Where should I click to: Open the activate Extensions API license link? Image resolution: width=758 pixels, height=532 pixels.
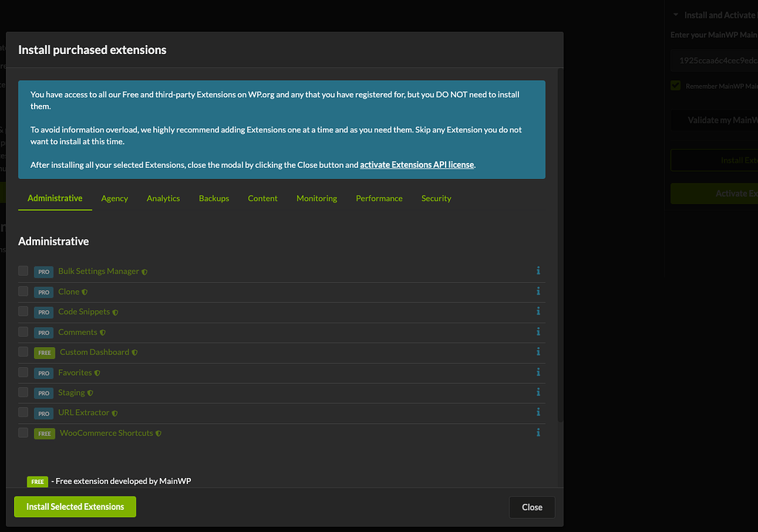coord(417,164)
